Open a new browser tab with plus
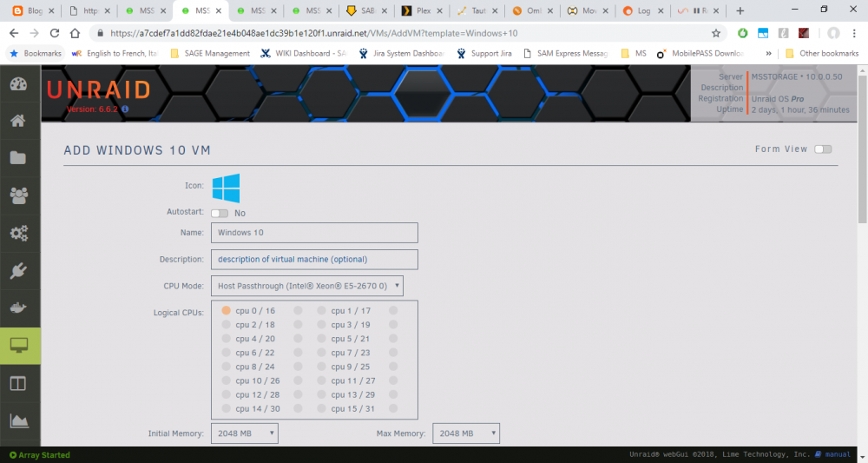Viewport: 868px width, 463px height. tap(740, 10)
